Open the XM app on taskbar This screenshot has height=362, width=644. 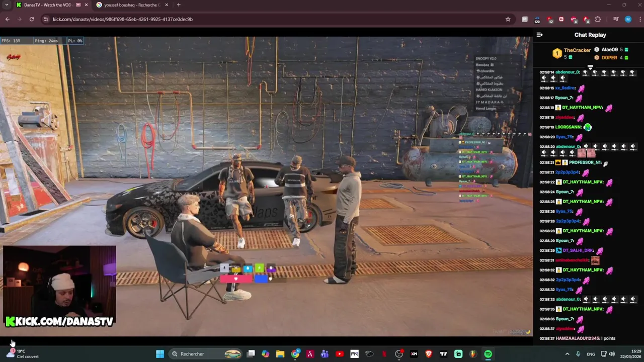point(414,354)
